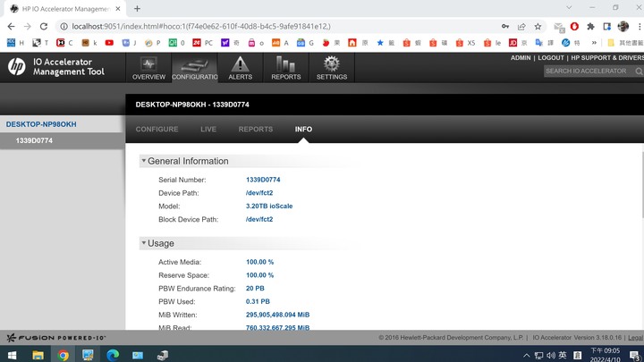This screenshot has height=362, width=644.
Task: Click the HP logo in header
Action: pyautogui.click(x=17, y=66)
